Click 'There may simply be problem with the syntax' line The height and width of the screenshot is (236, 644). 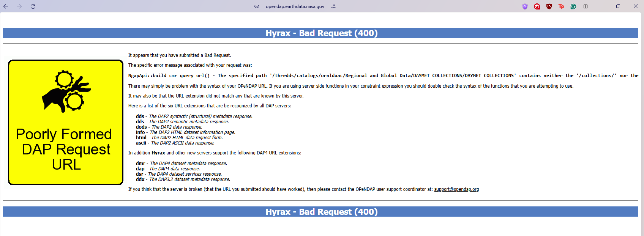(x=351, y=86)
